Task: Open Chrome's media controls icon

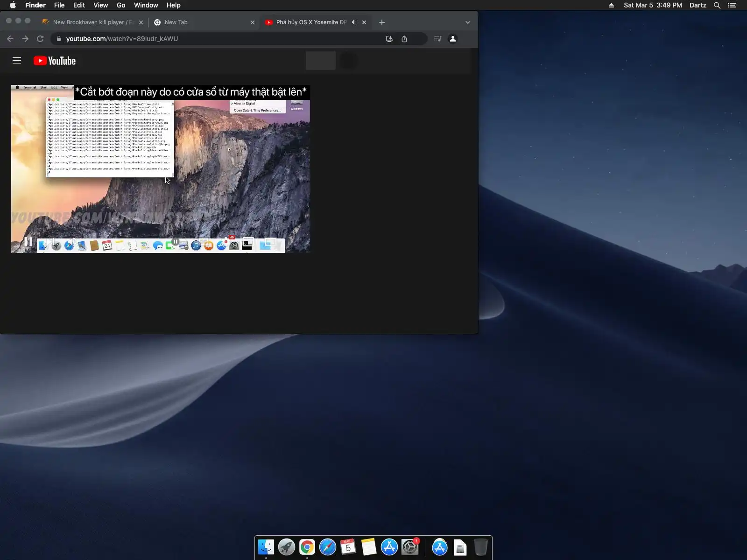Action: tap(437, 39)
